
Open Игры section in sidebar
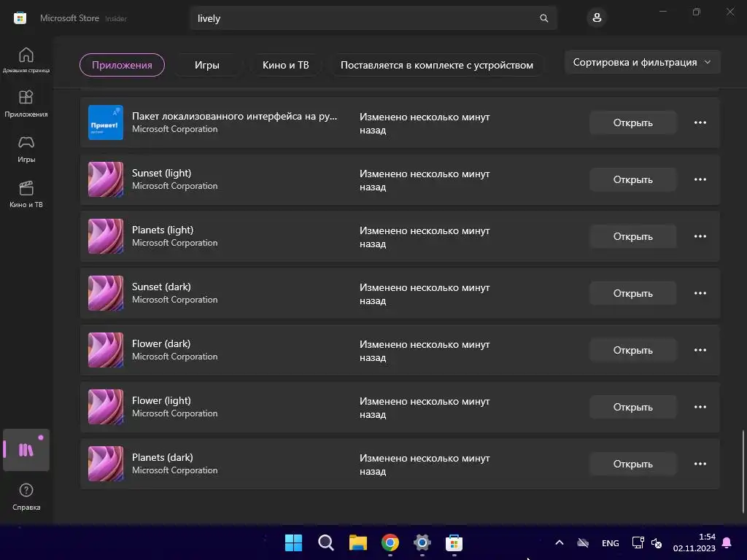click(26, 149)
